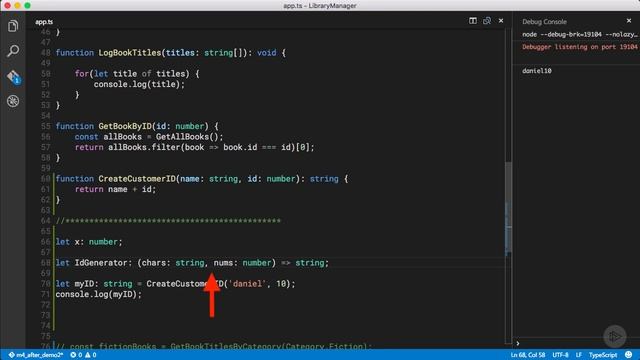Click the Debug Console panel title

click(x=544, y=22)
